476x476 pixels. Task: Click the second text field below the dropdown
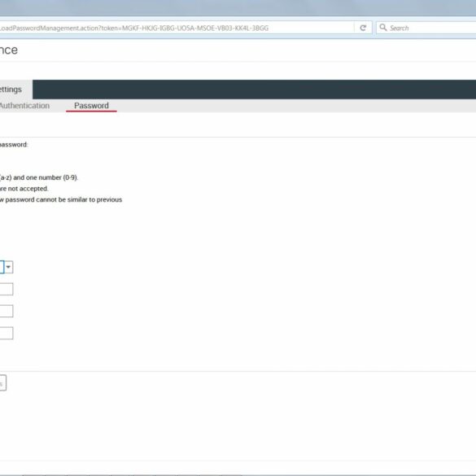[x=7, y=311]
